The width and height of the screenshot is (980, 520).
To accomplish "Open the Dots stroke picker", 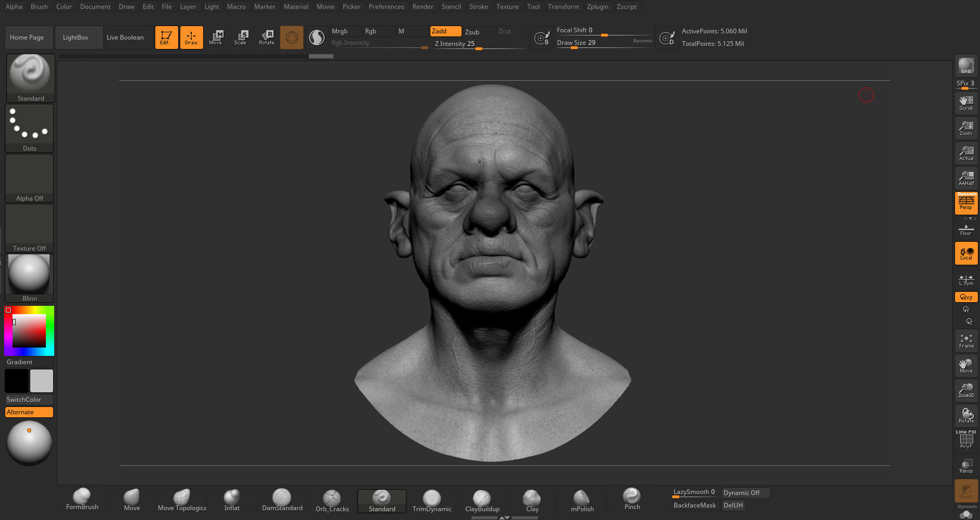I will tap(29, 128).
